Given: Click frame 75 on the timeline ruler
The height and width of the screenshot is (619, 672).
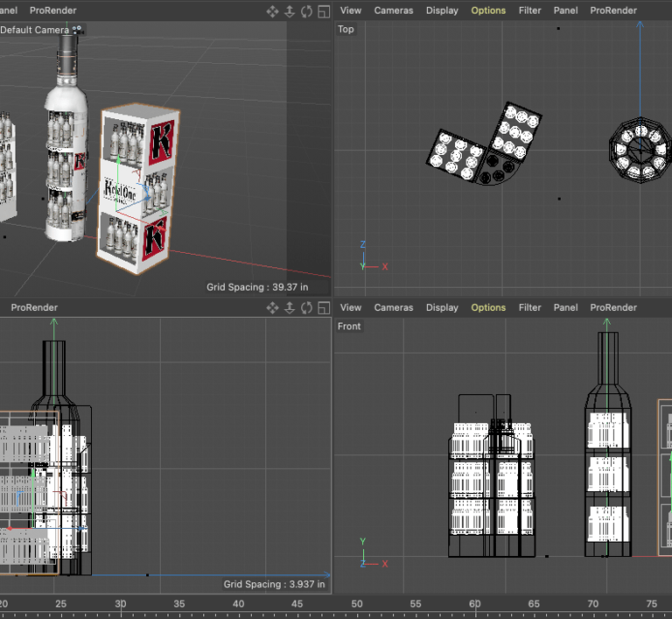Looking at the screenshot, I should [651, 604].
